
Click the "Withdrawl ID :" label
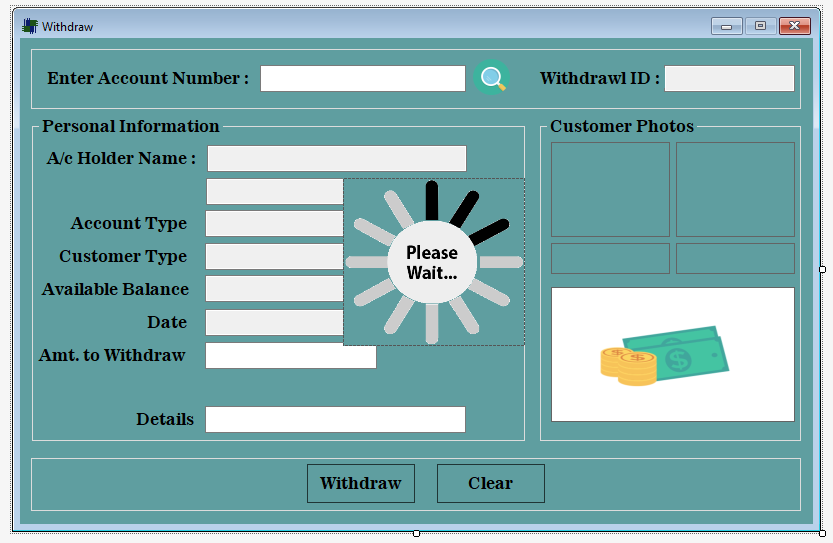coord(600,78)
